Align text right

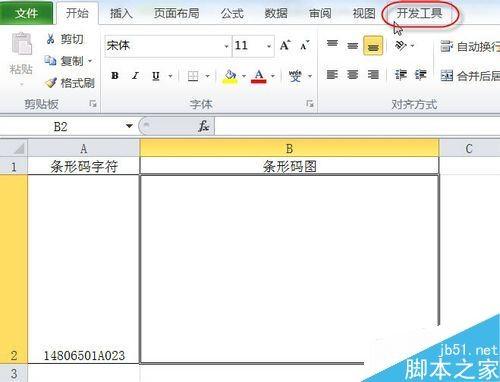tap(373, 74)
